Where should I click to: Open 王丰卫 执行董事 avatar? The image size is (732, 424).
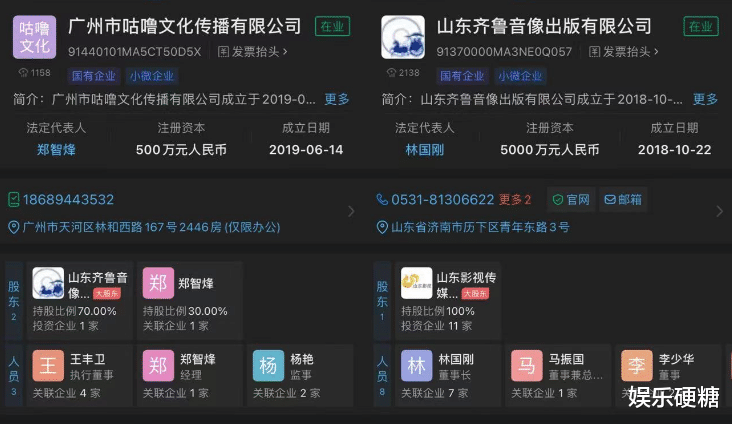[48, 366]
